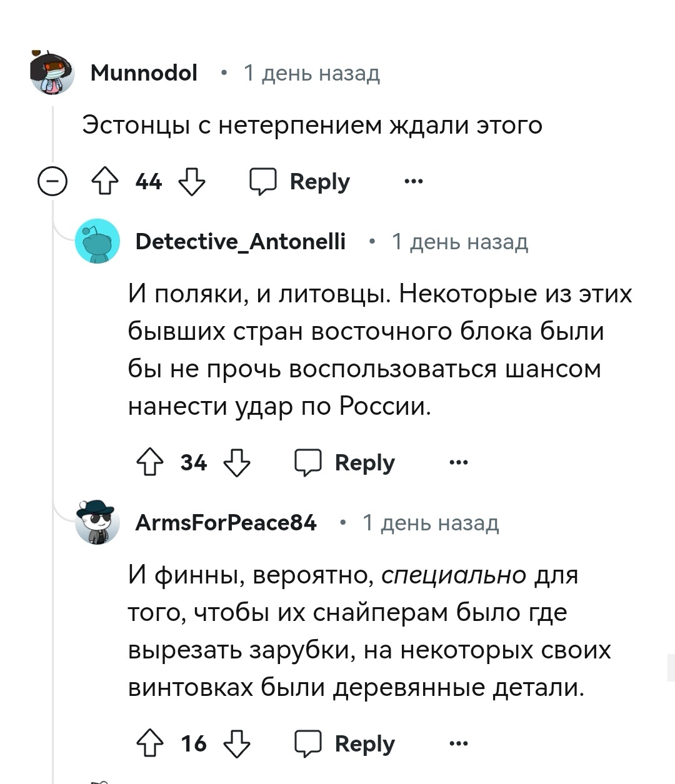
Task: Visit the Munnodol username link
Action: (144, 73)
